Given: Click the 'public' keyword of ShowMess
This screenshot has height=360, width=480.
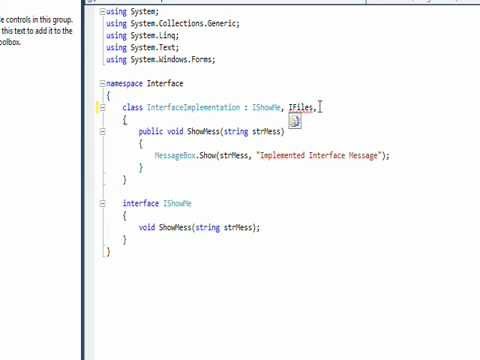Looking at the screenshot, I should (151, 131).
